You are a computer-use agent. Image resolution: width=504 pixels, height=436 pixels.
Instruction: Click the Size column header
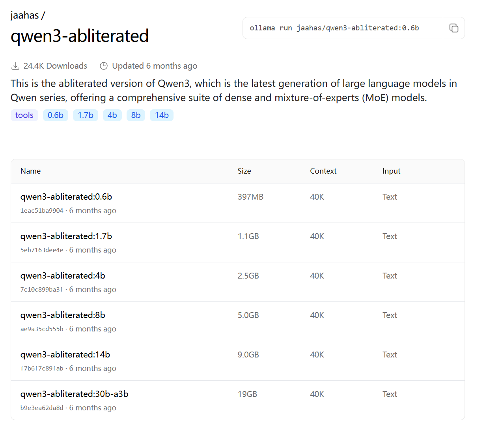[x=244, y=171]
